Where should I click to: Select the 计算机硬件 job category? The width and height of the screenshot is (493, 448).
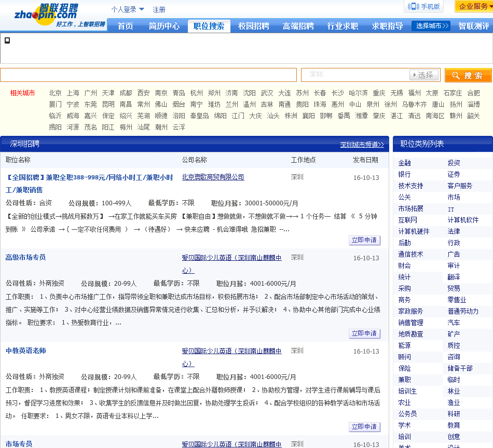click(x=414, y=232)
